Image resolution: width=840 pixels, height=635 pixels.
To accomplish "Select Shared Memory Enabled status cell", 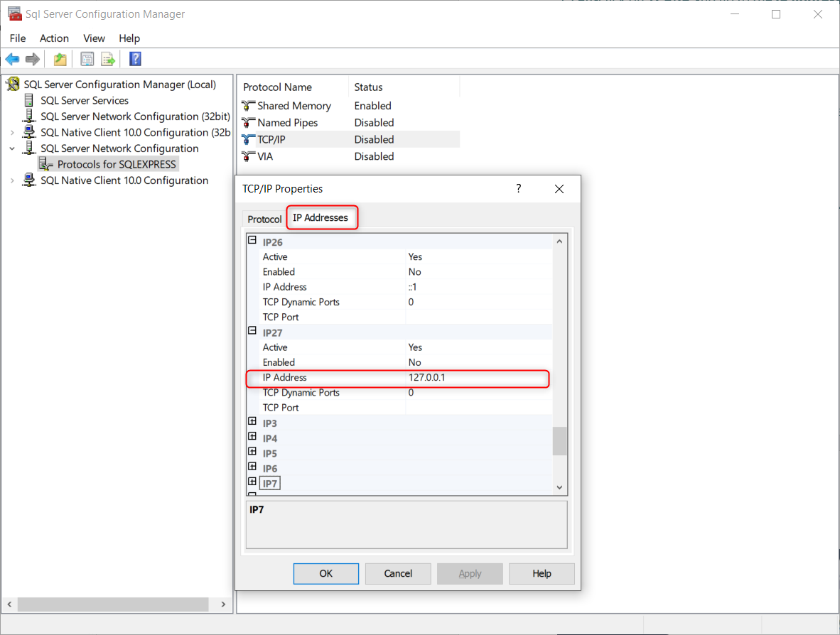I will [373, 105].
